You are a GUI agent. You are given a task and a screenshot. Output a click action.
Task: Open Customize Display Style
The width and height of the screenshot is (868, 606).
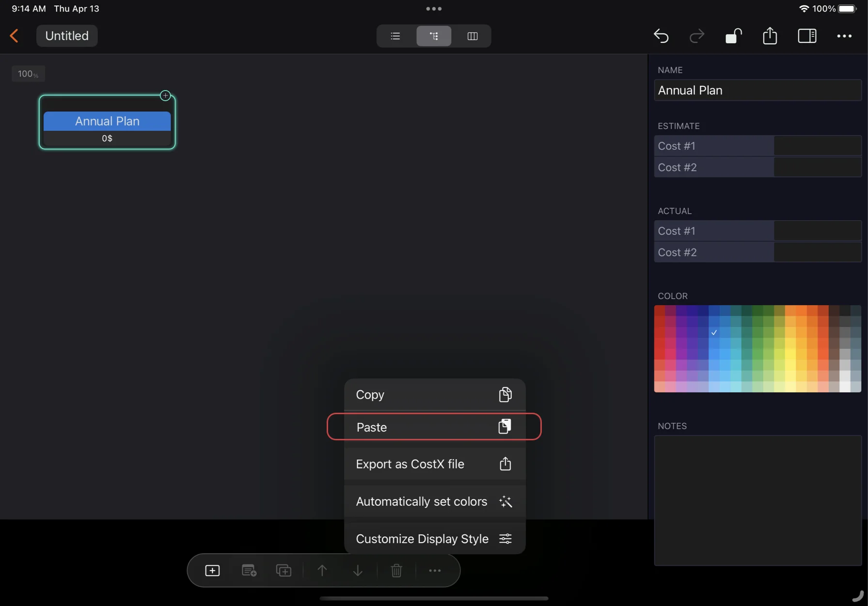pyautogui.click(x=434, y=539)
